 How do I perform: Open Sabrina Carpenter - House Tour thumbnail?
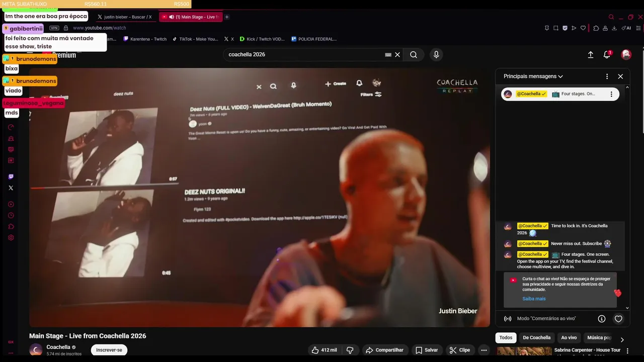click(x=524, y=352)
